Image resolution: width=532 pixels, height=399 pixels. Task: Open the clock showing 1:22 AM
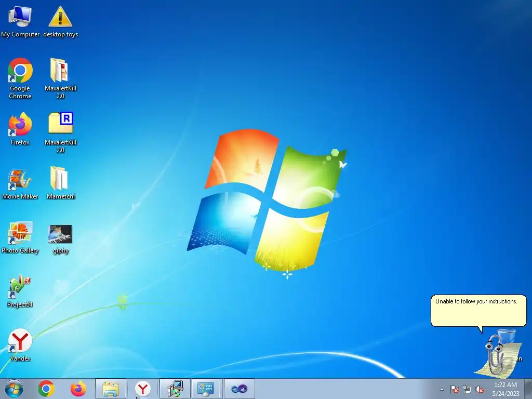[x=506, y=389]
